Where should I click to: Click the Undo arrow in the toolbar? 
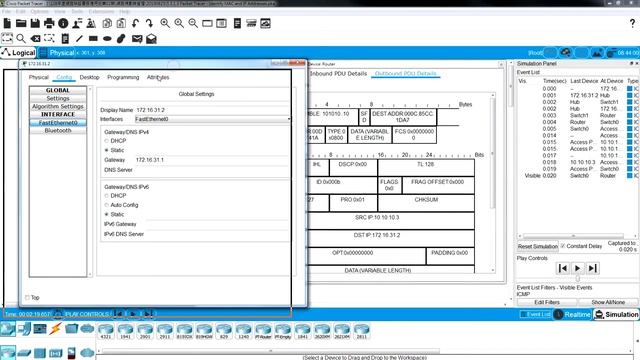click(x=136, y=23)
